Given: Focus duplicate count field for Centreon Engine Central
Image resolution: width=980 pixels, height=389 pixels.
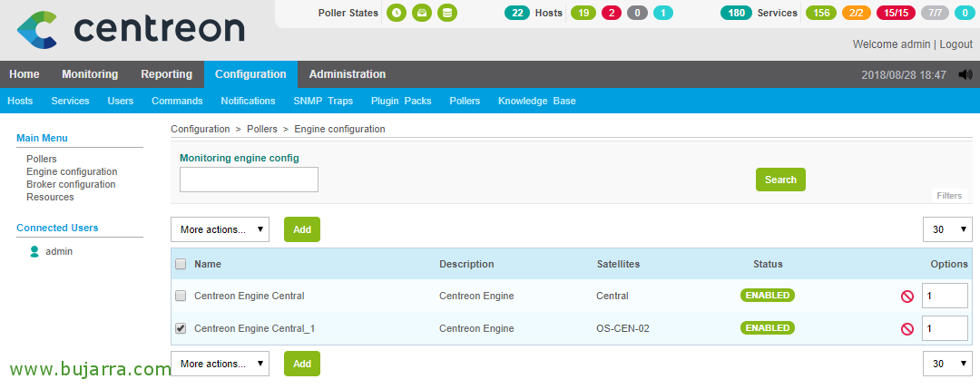Looking at the screenshot, I should pos(945,296).
